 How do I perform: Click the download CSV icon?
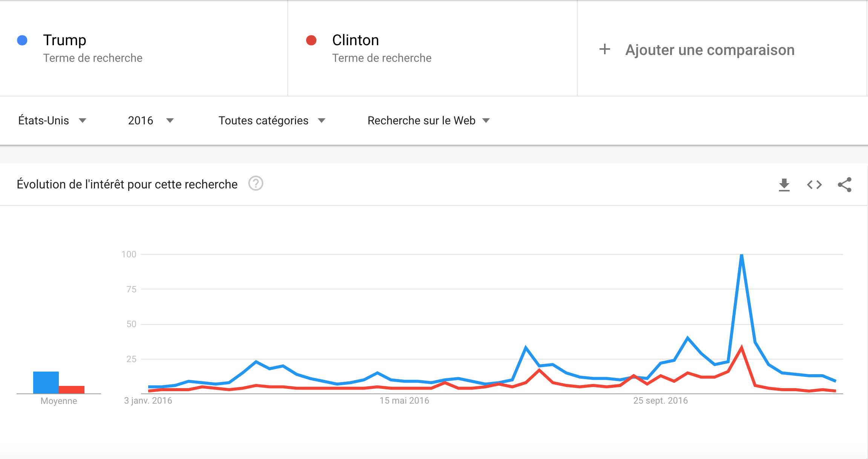coord(784,185)
